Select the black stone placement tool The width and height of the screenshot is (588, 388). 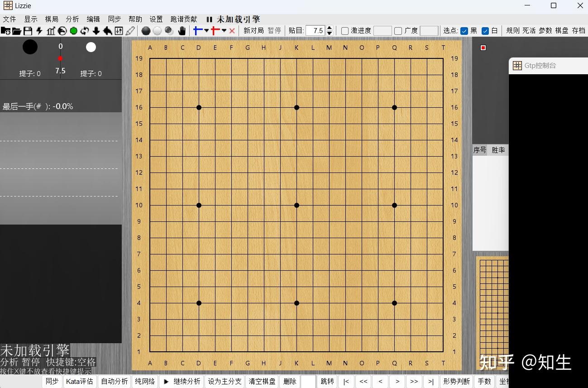tap(145, 30)
